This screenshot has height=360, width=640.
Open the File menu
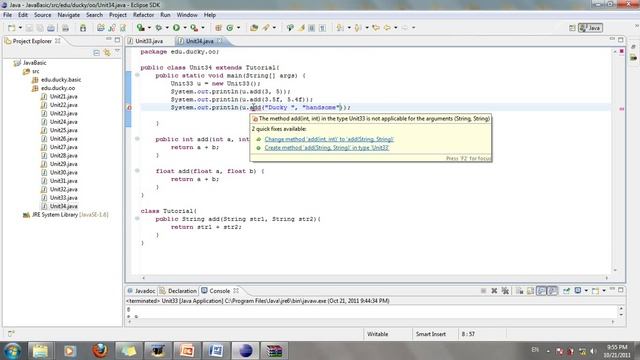tap(7, 15)
